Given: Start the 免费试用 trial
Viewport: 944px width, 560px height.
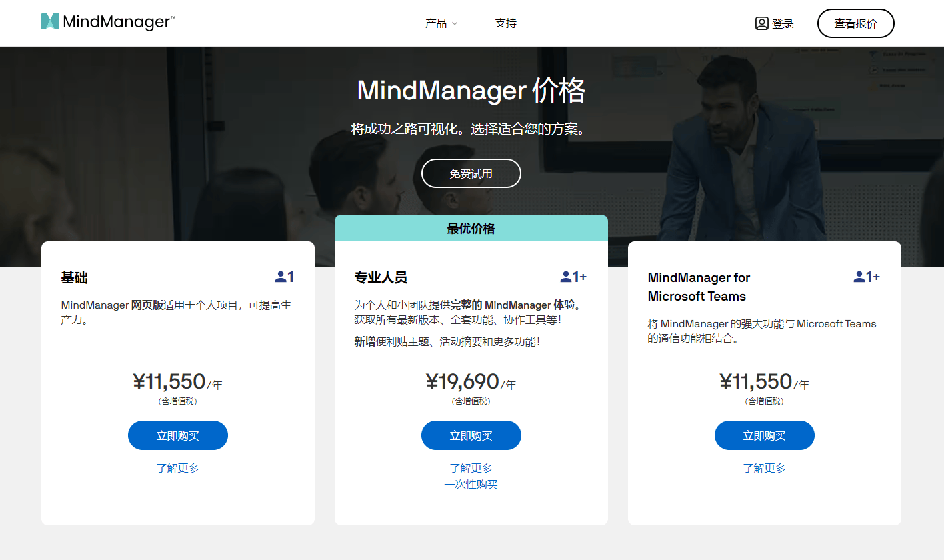Looking at the screenshot, I should point(471,173).
